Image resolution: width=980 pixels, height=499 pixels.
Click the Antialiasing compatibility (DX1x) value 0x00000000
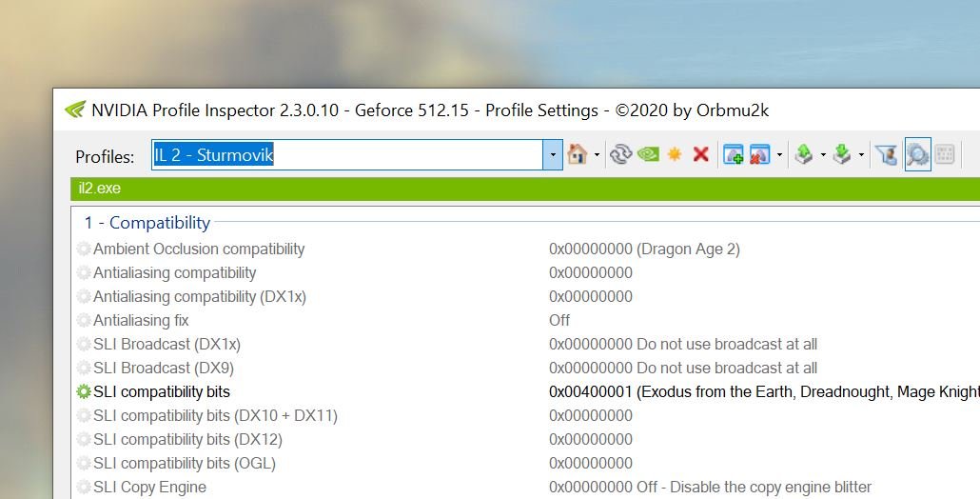[591, 296]
